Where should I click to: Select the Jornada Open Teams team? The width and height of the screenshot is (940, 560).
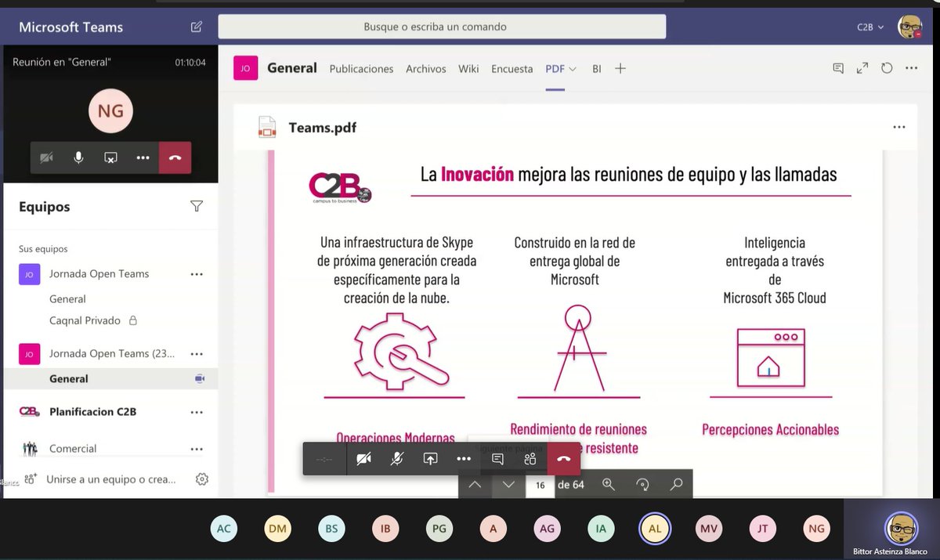pos(99,274)
